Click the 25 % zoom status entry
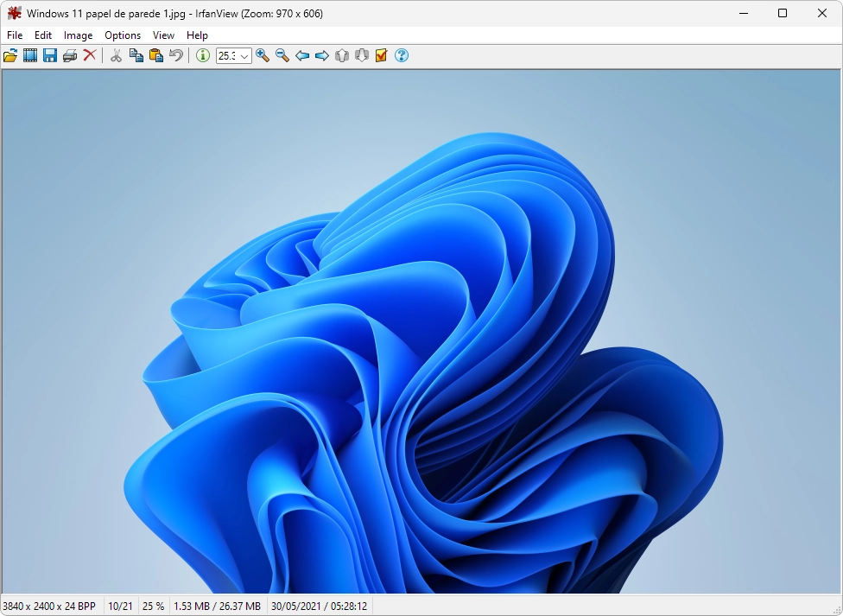This screenshot has height=616, width=843. (153, 606)
